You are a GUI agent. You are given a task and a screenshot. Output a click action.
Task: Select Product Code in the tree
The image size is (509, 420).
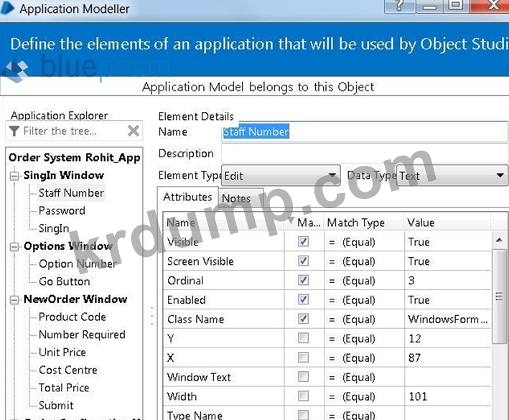[72, 317]
